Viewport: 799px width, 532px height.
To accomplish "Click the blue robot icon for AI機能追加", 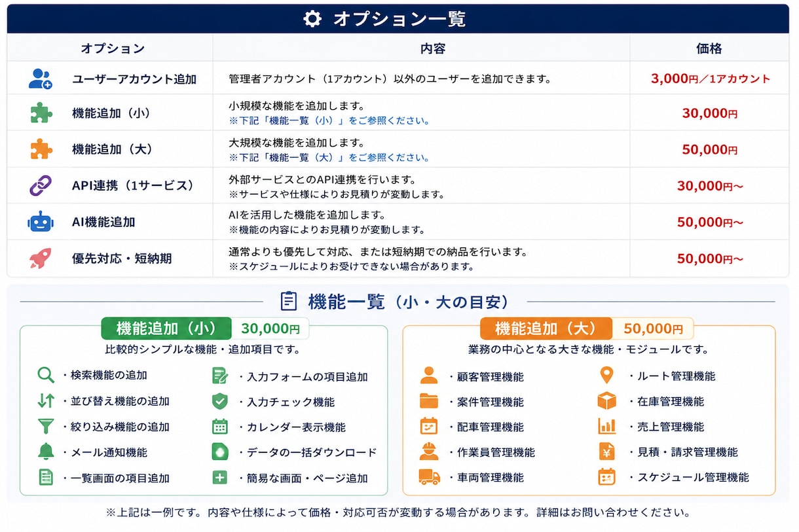I will pos(41,221).
